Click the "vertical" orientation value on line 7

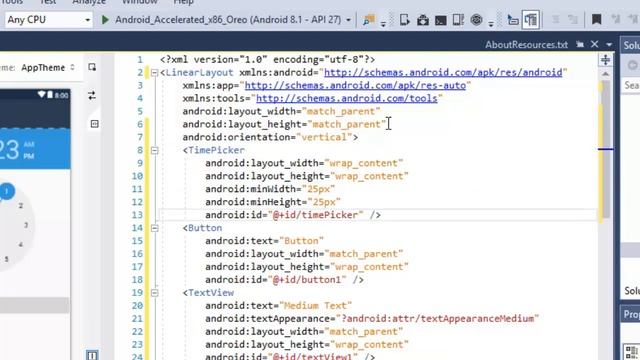pos(324,137)
